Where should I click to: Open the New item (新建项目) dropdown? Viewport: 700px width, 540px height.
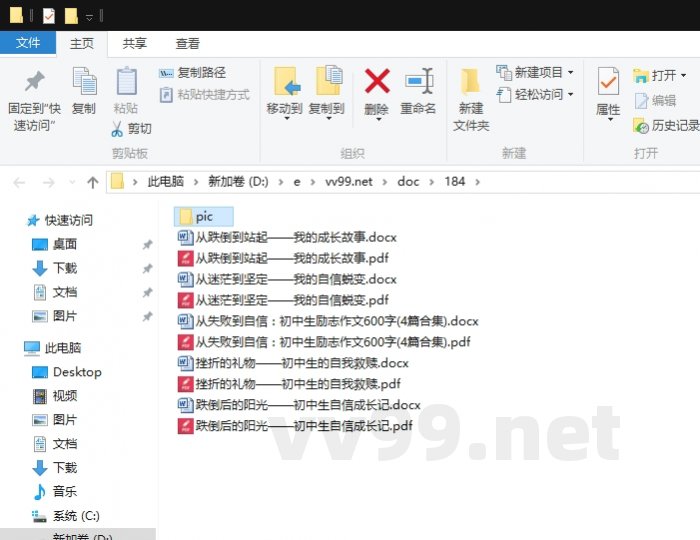pyautogui.click(x=535, y=72)
